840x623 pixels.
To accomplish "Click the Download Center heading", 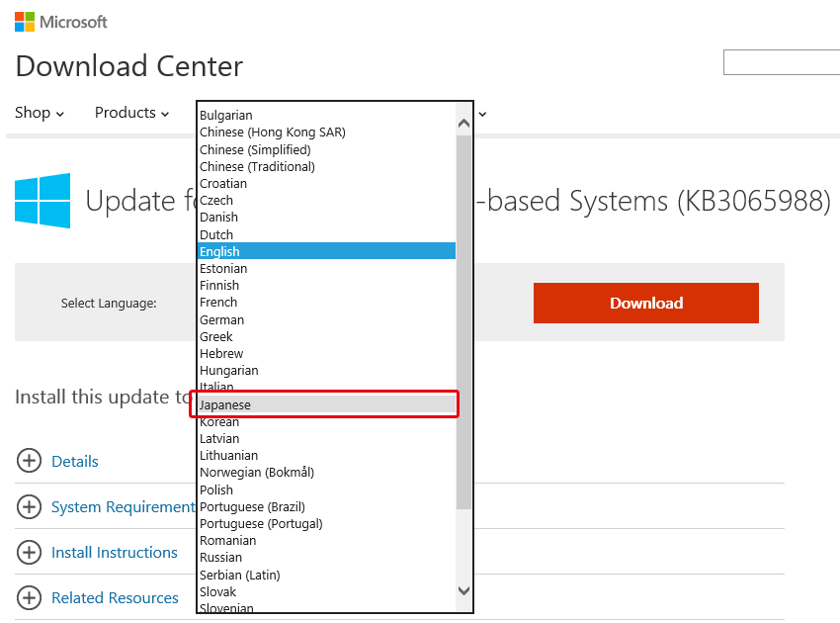I will 129,66.
